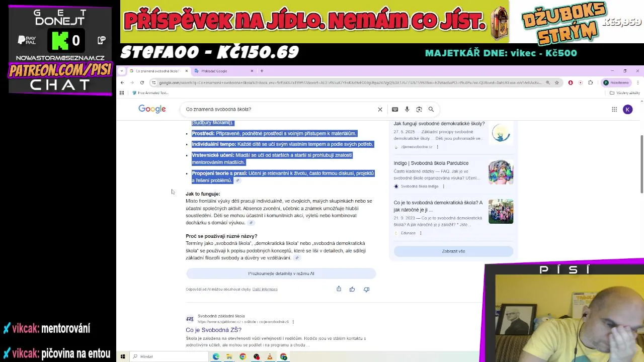Image resolution: width=644 pixels, height=362 pixels.
Task: Open the zoom magnifier icon in address bar
Action: click(x=547, y=82)
